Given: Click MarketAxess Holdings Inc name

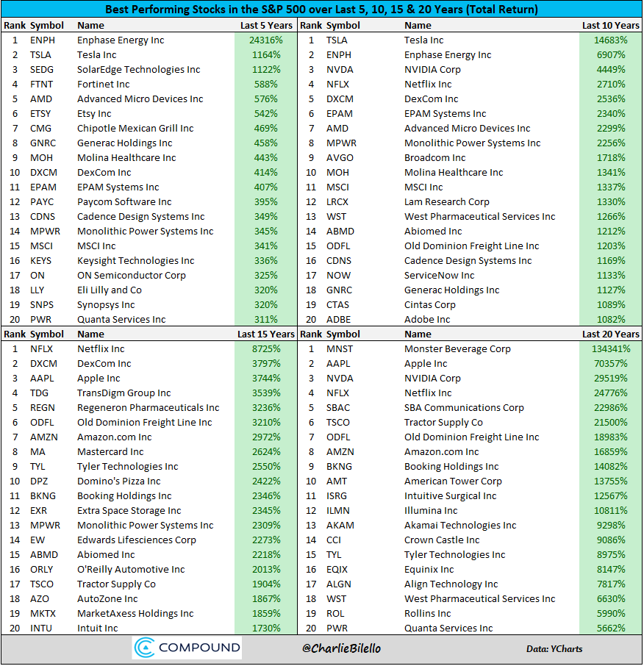Looking at the screenshot, I should point(135,614).
